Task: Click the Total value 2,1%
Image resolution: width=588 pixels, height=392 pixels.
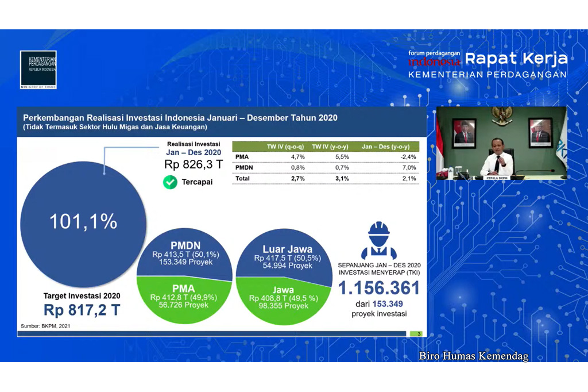Action: [x=409, y=179]
